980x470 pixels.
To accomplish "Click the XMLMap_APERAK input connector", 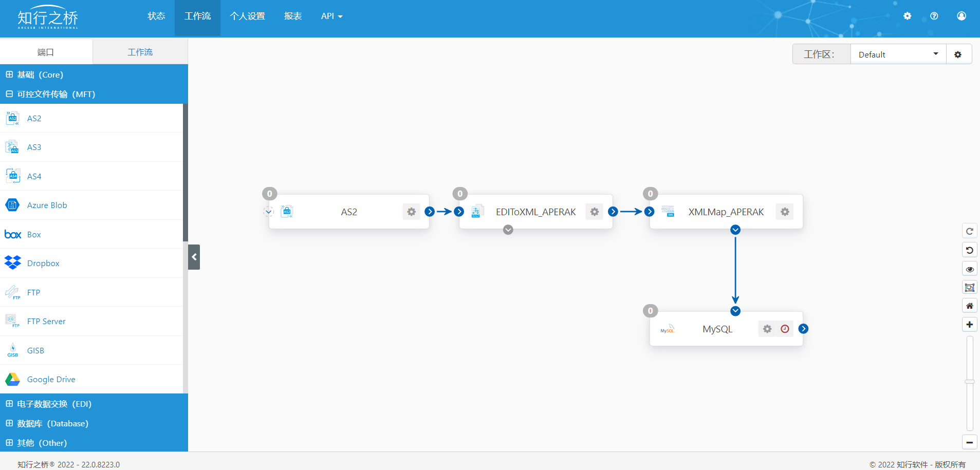I will (650, 212).
